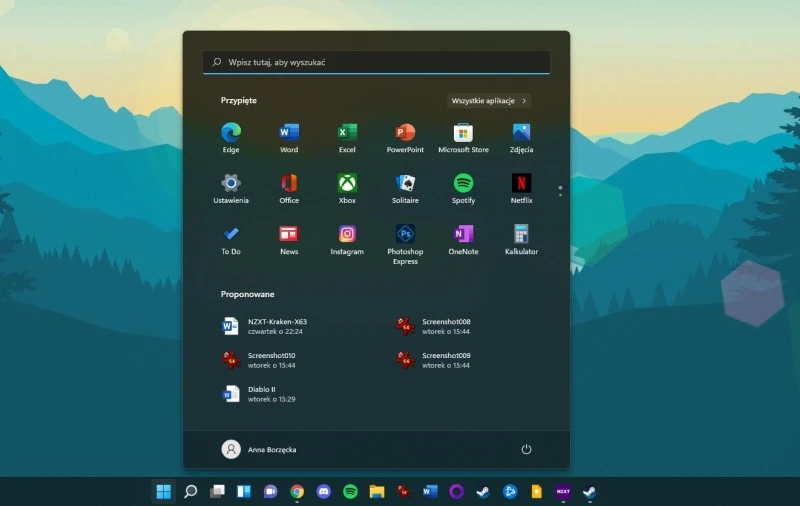This screenshot has height=506, width=800.
Task: Open taskbar Search magnifier
Action: click(190, 491)
